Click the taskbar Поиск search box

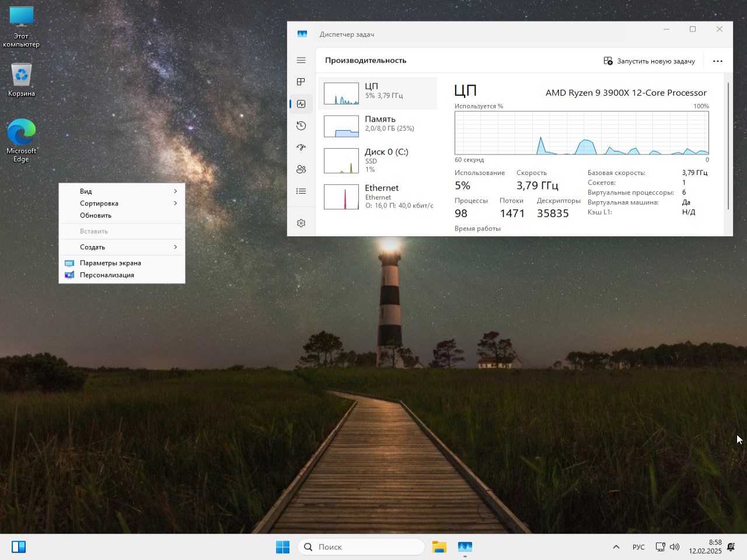click(362, 547)
